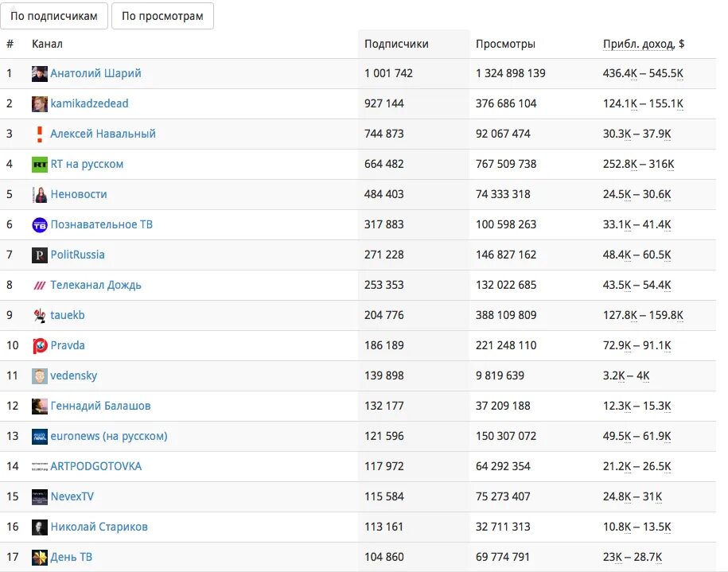Click the Телеканал Дождь striped logo
Image resolution: width=728 pixels, height=572 pixels.
coord(40,285)
